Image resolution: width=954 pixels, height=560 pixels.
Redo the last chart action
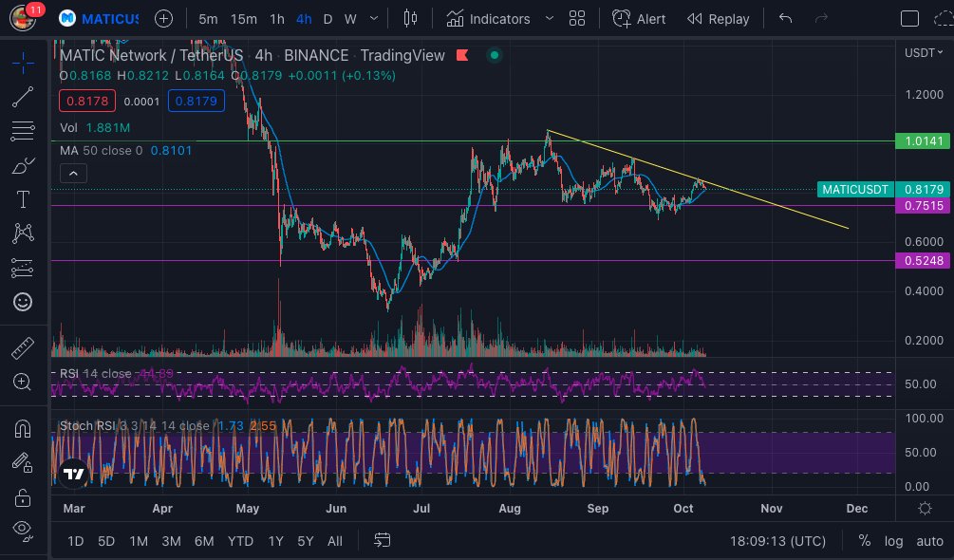821,19
